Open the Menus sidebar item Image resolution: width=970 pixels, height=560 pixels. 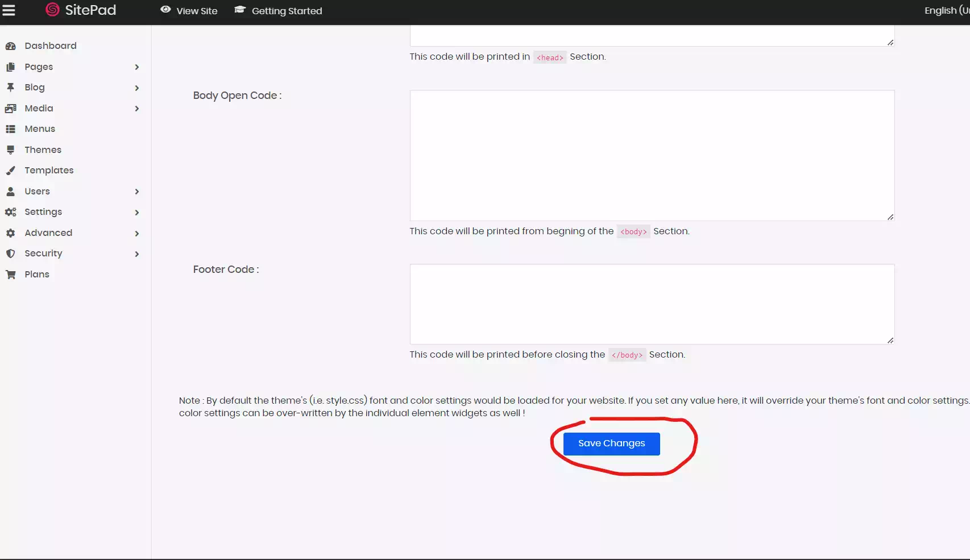tap(40, 128)
